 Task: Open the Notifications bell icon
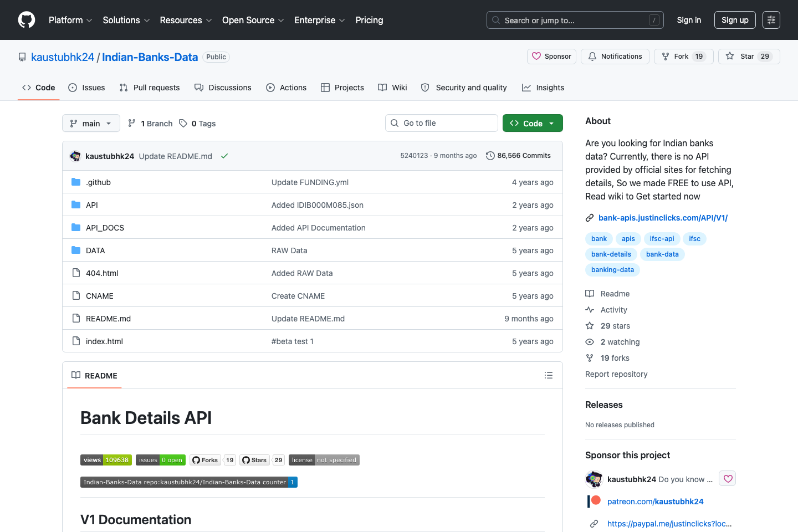[x=592, y=56]
